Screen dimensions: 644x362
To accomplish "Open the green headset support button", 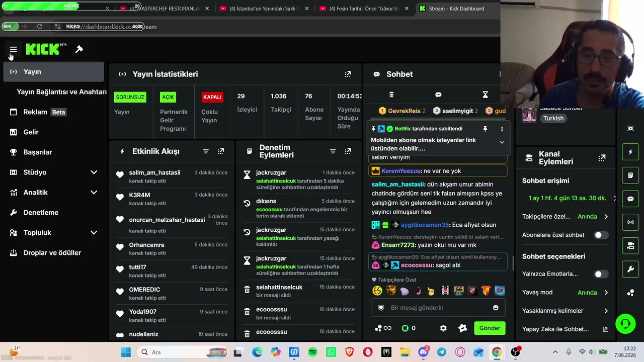I will click(x=625, y=323).
